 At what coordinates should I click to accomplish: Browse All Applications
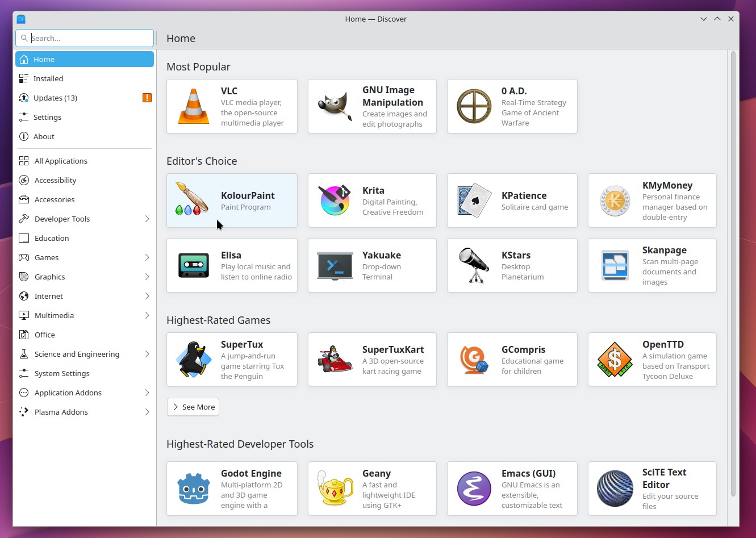(85, 161)
